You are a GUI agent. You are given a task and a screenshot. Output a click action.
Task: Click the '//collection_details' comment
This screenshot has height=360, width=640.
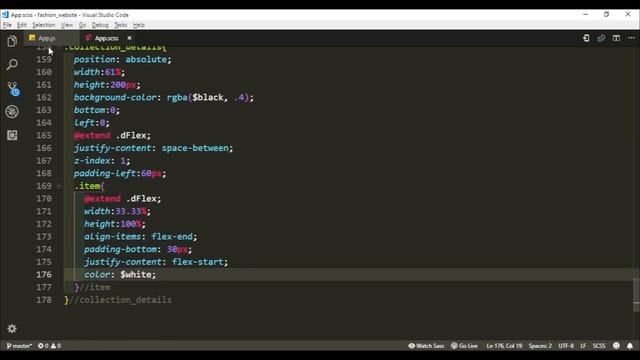(120, 300)
